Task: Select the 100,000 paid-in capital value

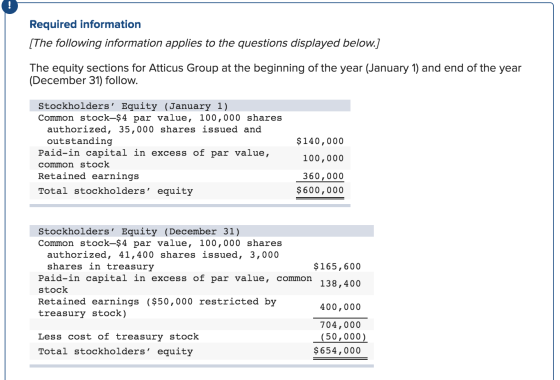Action: [323, 158]
